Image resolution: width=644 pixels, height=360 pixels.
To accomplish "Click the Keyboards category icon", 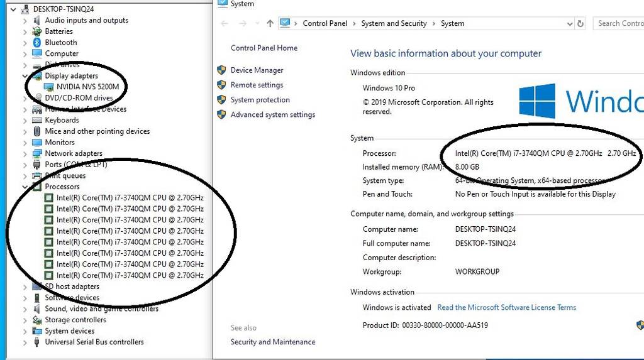I will (x=37, y=120).
